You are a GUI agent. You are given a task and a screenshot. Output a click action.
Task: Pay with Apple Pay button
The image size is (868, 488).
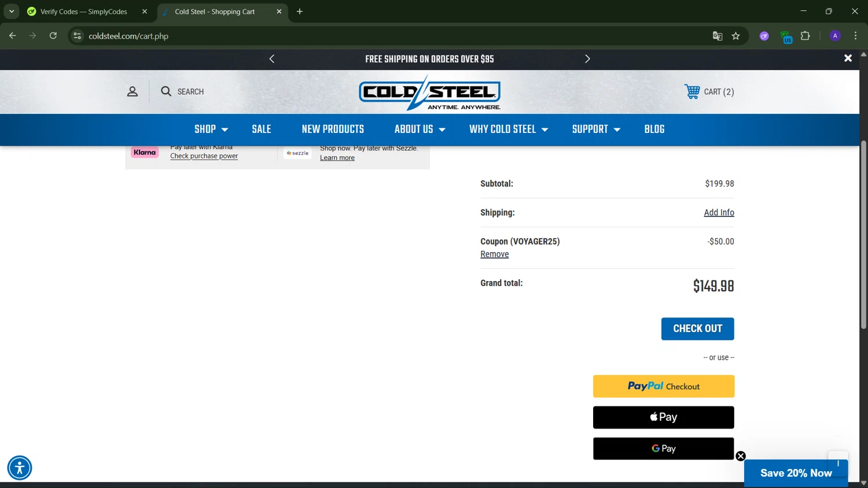tap(664, 417)
